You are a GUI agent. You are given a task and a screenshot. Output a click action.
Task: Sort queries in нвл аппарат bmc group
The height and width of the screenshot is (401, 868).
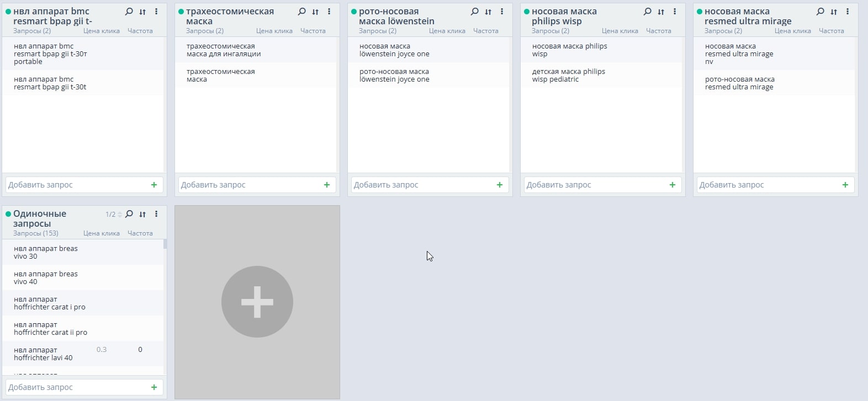point(142,12)
